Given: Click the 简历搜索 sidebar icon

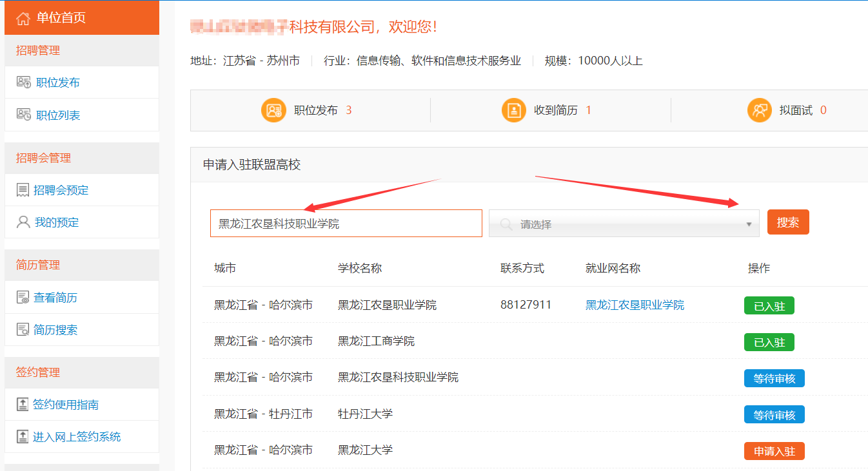Looking at the screenshot, I should coord(23,330).
